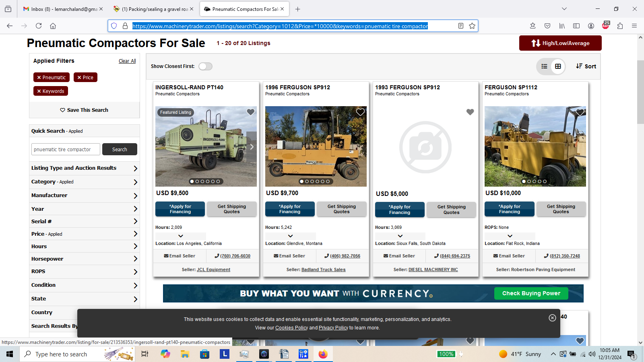The width and height of the screenshot is (644, 362).
Task: Expand the Manufacturer filter
Action: click(x=85, y=195)
